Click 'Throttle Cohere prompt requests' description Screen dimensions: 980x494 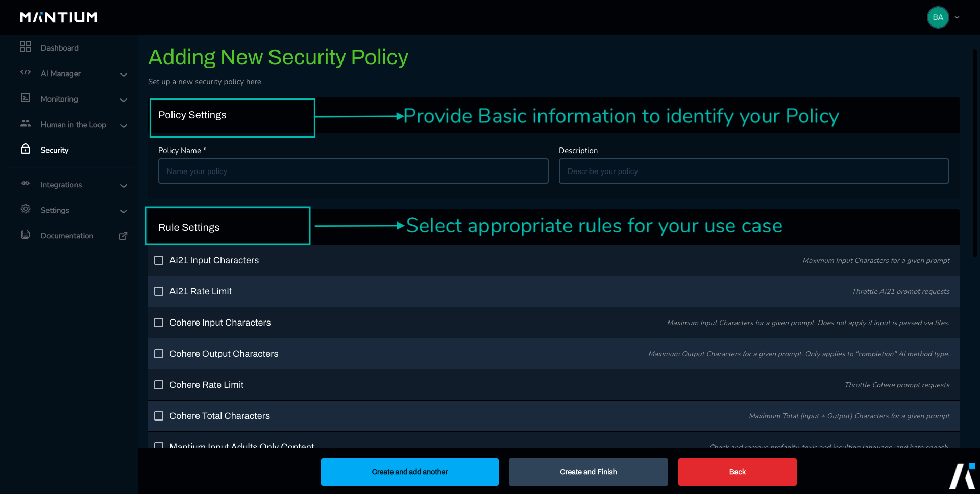pos(897,385)
